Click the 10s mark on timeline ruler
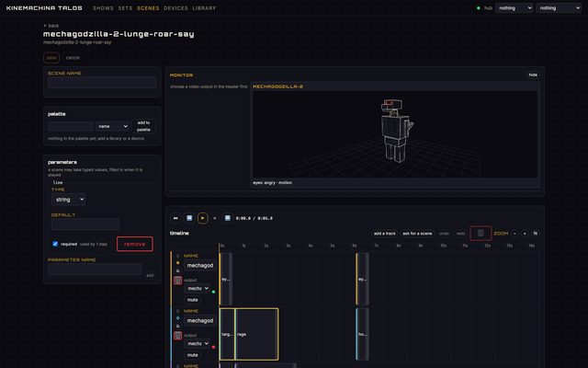Viewport: 588px width, 368px height. coord(443,246)
